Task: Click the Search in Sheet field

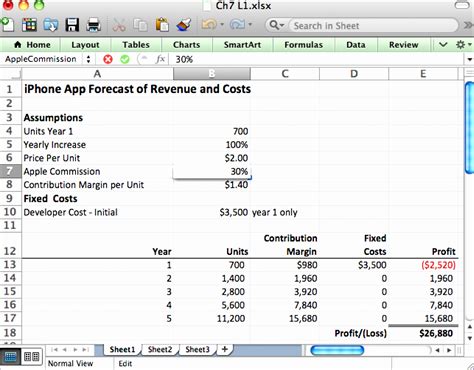Action: tap(373, 26)
